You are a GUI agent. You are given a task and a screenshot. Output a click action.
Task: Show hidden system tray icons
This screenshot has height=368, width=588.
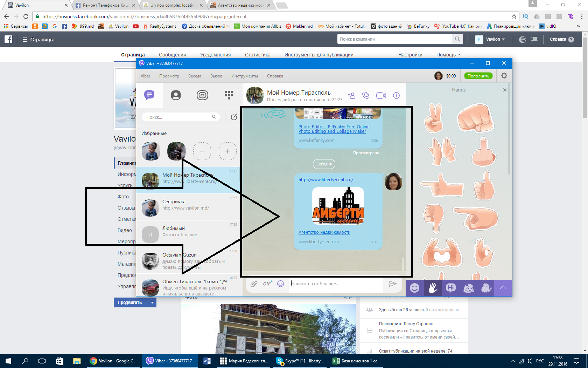click(512, 361)
